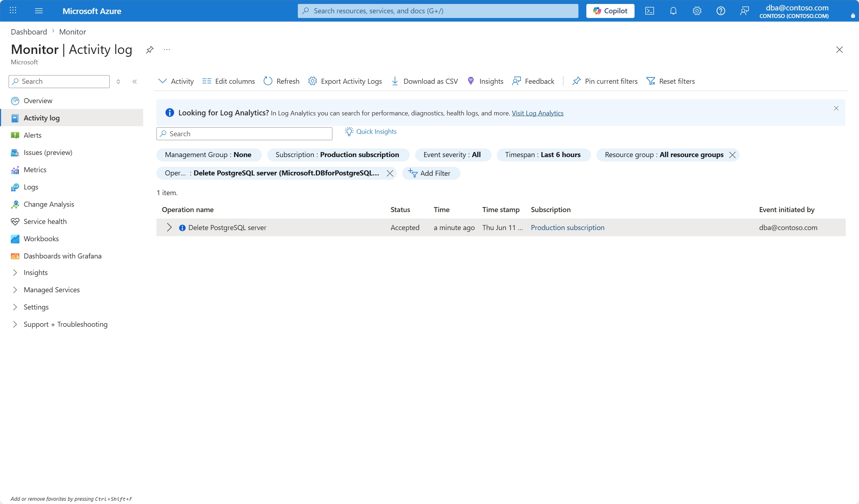Viewport: 859px width, 504px height.
Task: Focus the global Azure search bar
Action: point(438,11)
